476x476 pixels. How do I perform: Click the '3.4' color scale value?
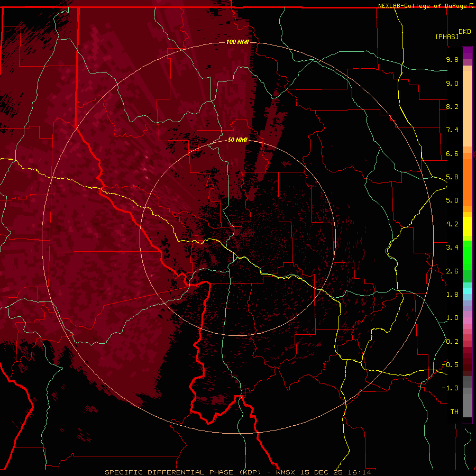tap(452, 248)
